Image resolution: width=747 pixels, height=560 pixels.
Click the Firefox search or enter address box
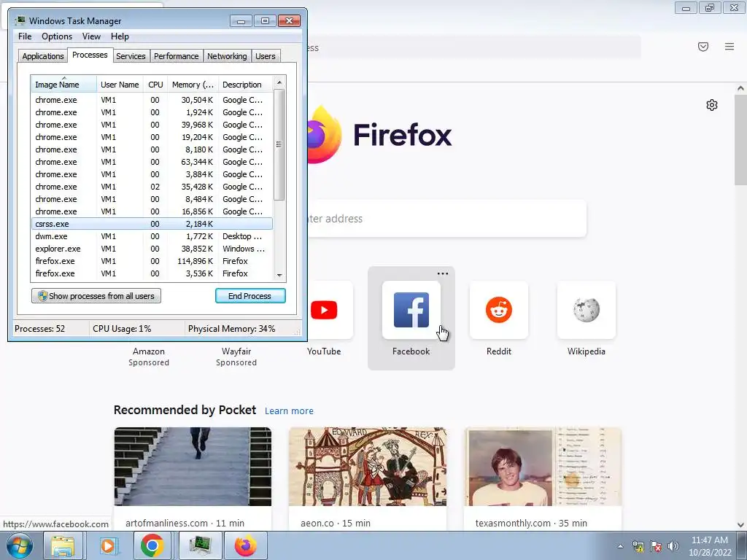click(x=447, y=219)
